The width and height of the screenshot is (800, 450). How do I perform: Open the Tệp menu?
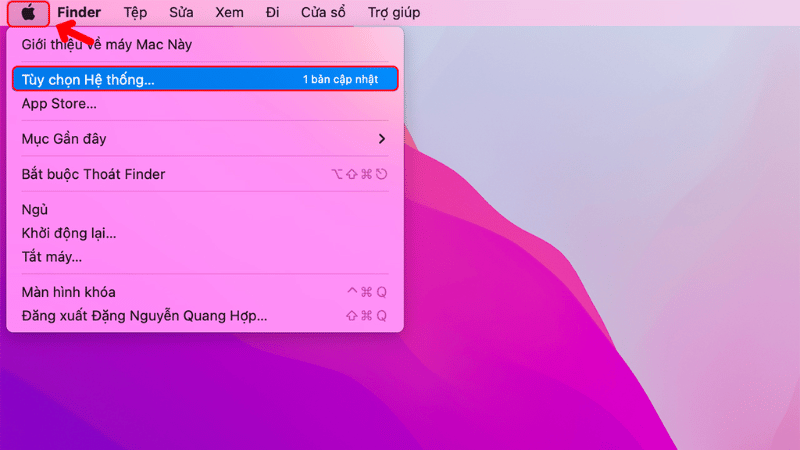pyautogui.click(x=136, y=13)
